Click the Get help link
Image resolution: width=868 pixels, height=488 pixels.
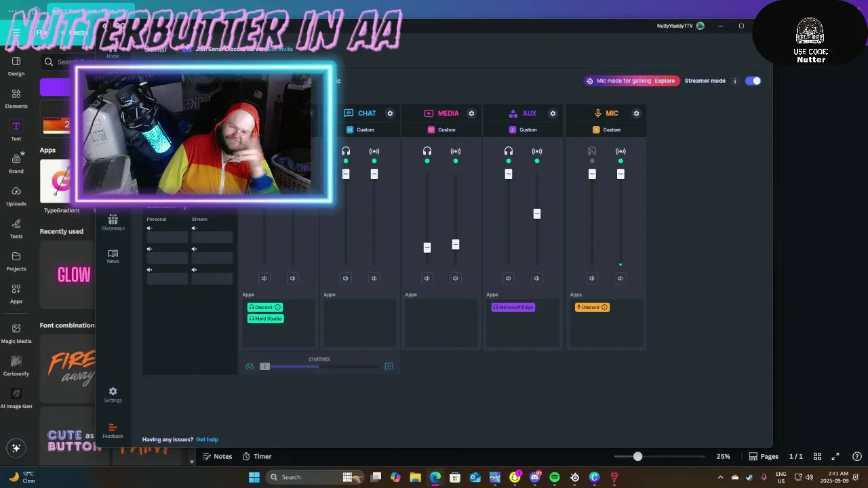[x=207, y=439]
